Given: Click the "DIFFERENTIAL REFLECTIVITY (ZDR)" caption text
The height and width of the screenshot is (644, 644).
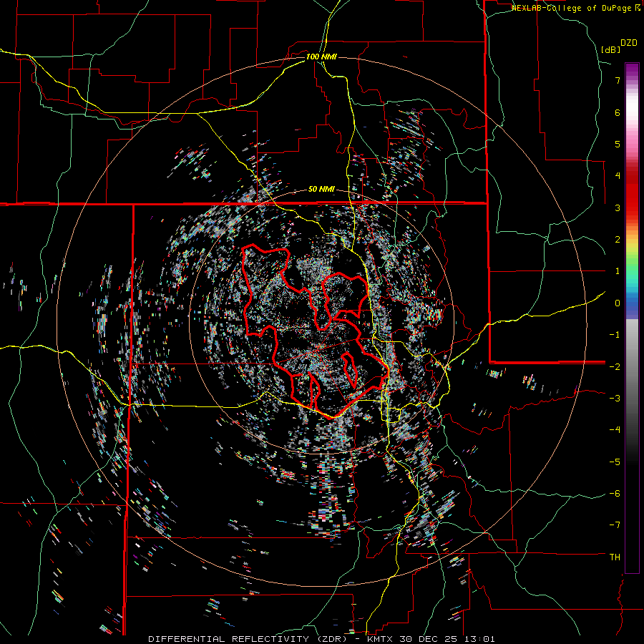Looking at the screenshot, I should point(248,639).
